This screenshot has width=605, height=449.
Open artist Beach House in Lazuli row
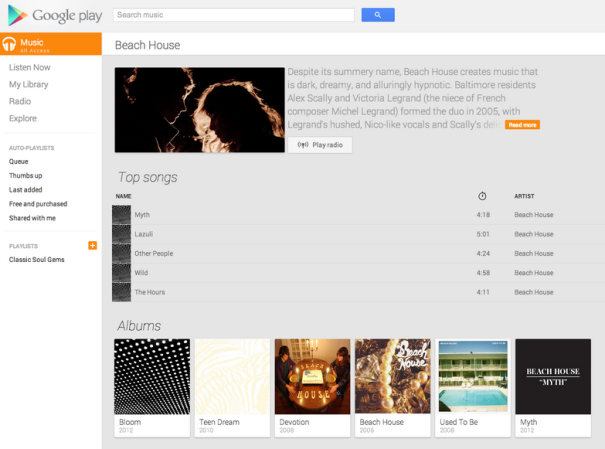(x=534, y=234)
